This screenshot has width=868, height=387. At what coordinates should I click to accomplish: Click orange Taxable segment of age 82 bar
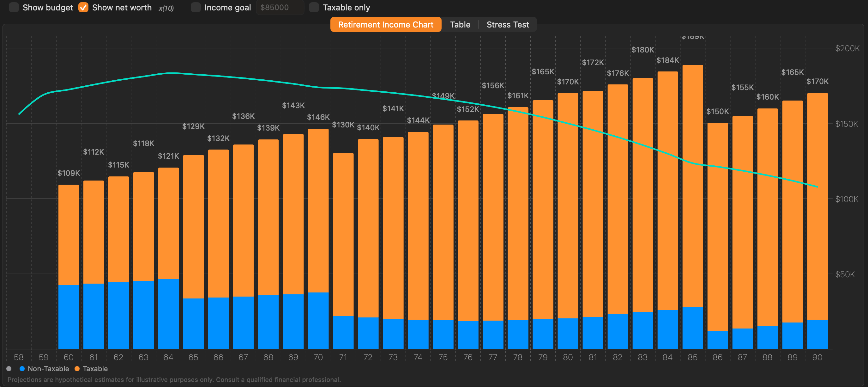coord(618,200)
